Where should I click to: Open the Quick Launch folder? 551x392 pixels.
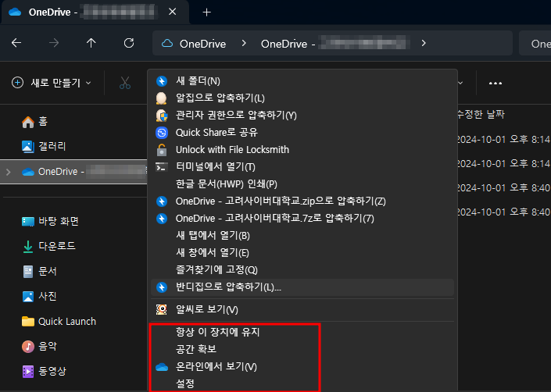[59, 321]
